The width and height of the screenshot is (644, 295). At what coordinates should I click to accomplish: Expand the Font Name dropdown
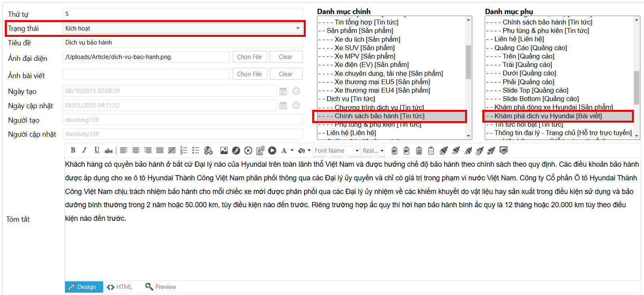pos(357,151)
